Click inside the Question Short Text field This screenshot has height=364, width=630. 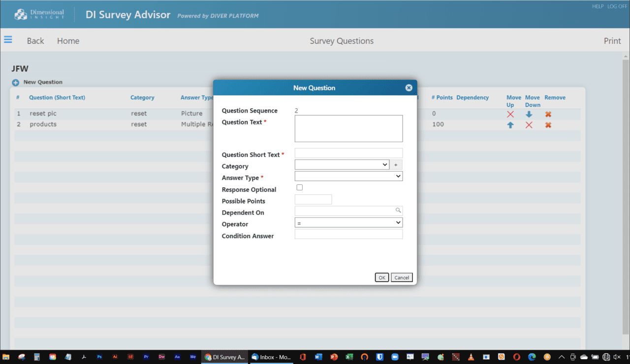coord(348,152)
